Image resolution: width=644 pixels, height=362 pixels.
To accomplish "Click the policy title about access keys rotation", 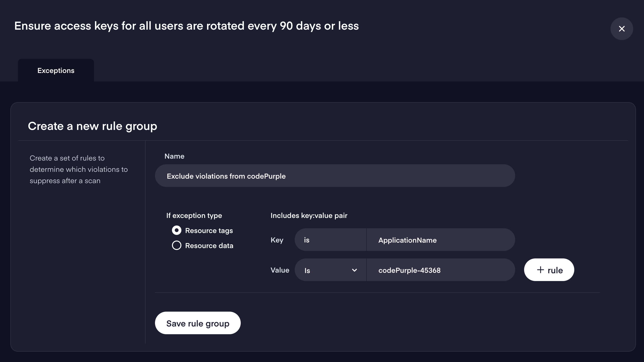I will pos(186,26).
